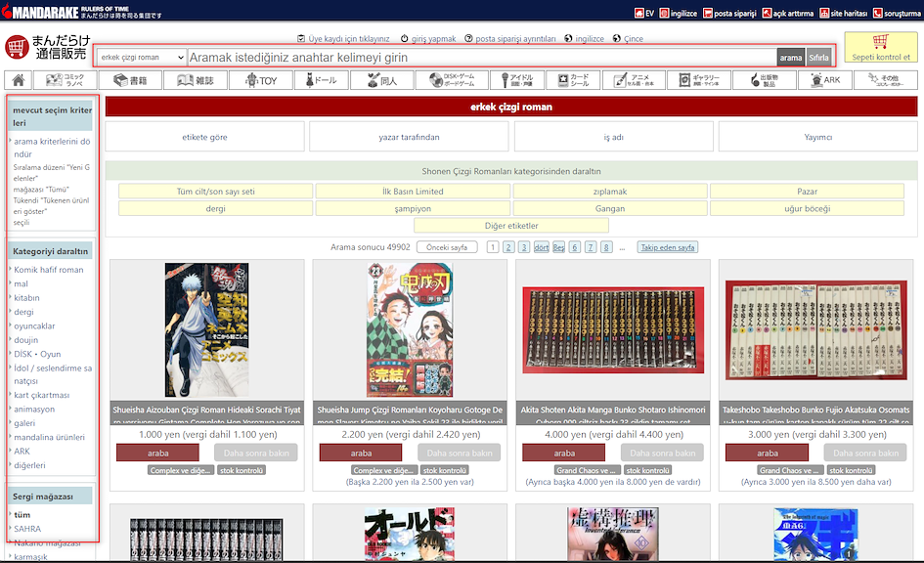Open the 書籍 books category

tap(130, 80)
